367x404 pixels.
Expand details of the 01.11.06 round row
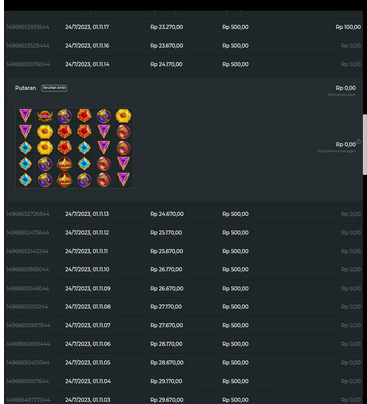pos(184,344)
